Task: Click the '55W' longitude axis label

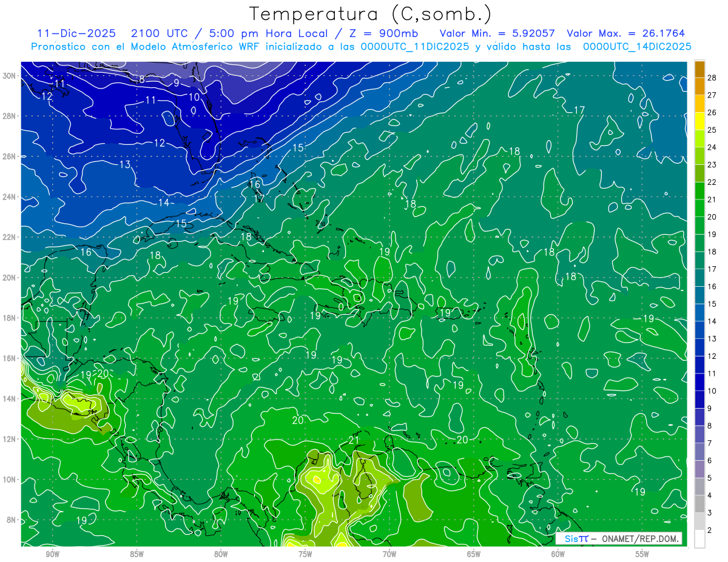Action: coord(642,554)
